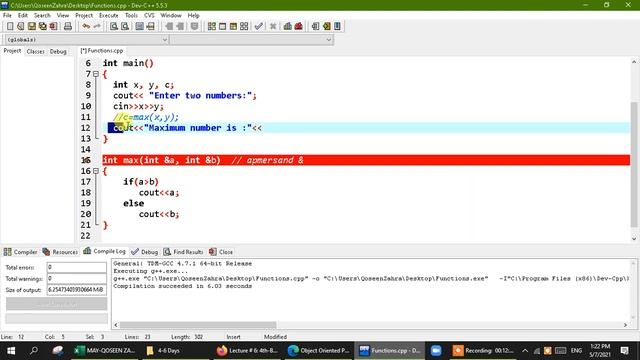Open the View menu
Viewport: 640px width, 360px height.
coord(63,16)
